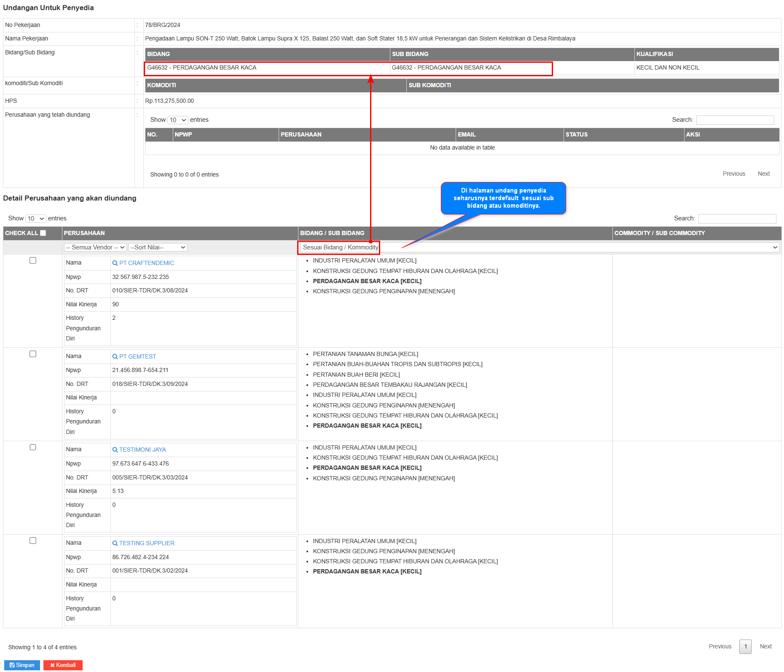
Task: Click Next in invited companies pagination
Action: point(763,174)
